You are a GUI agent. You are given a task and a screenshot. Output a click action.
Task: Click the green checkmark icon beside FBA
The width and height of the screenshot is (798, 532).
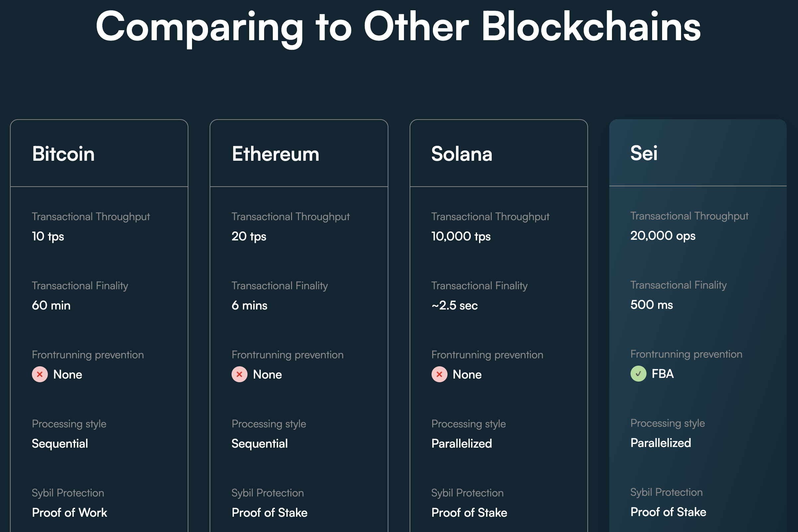click(638, 374)
